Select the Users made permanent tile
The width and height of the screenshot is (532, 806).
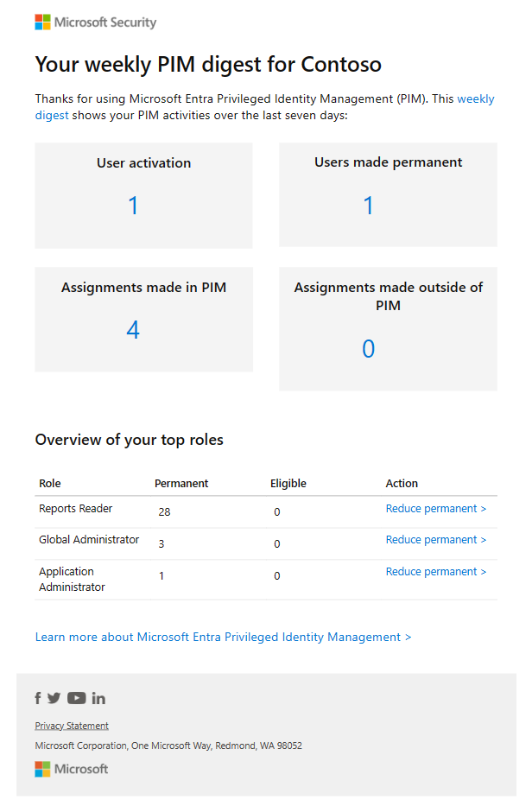388,194
